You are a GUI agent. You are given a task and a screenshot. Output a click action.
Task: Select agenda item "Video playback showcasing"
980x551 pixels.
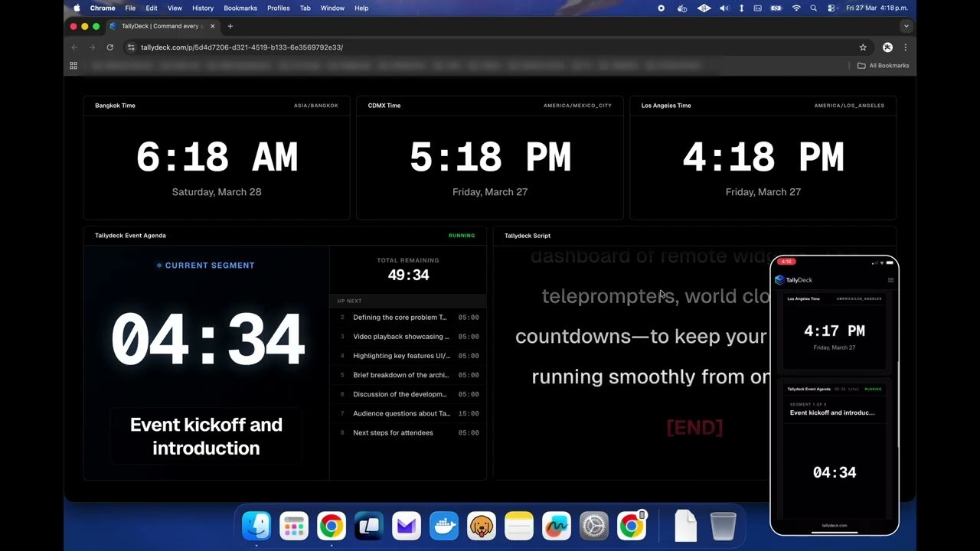408,337
